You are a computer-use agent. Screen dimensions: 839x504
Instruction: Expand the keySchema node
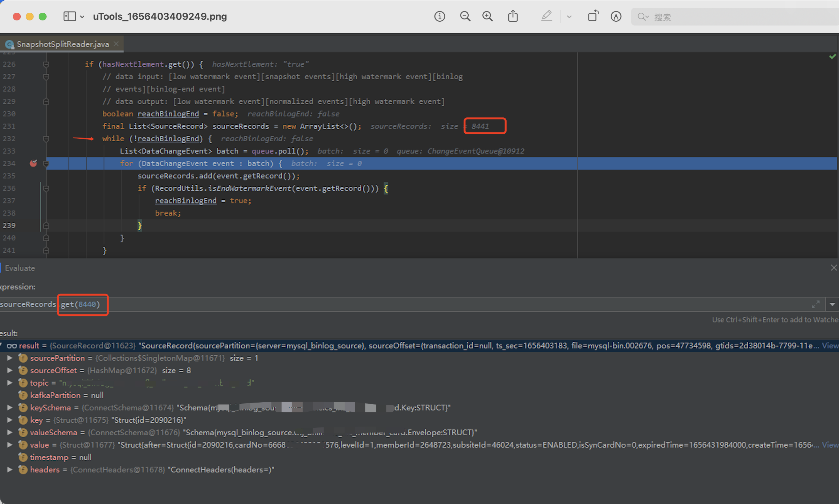coord(10,408)
